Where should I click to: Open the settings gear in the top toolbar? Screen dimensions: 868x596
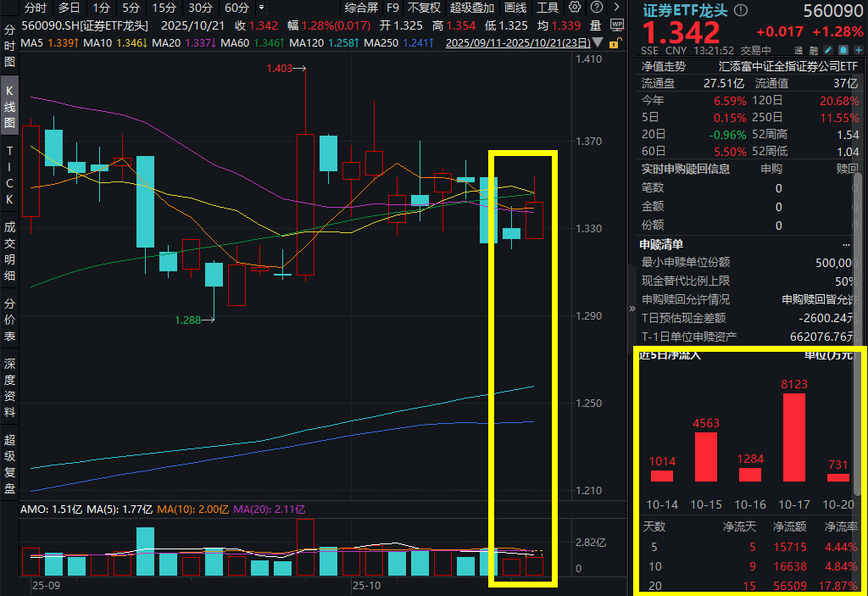(573, 8)
